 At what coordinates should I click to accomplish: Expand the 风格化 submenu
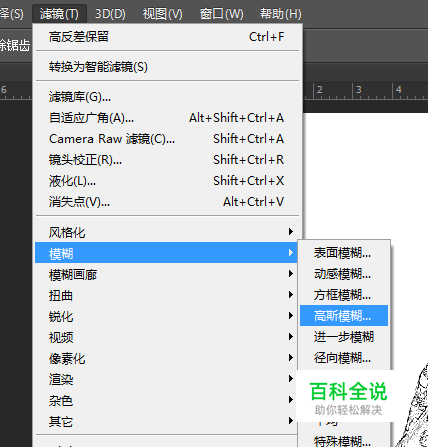(166, 232)
